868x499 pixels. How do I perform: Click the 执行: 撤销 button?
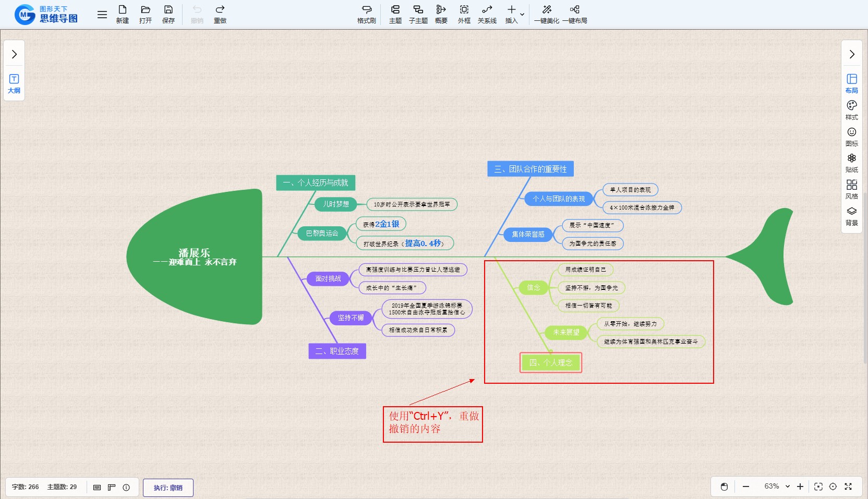(x=168, y=488)
